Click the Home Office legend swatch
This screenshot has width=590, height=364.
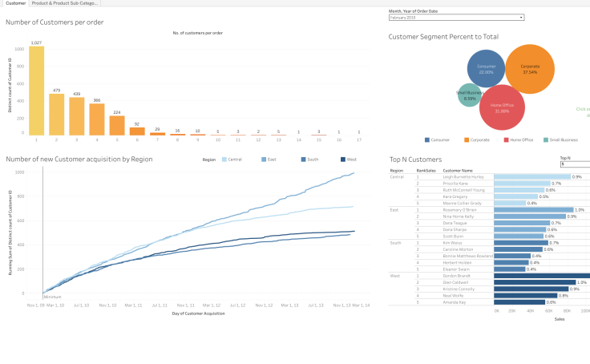click(x=505, y=140)
